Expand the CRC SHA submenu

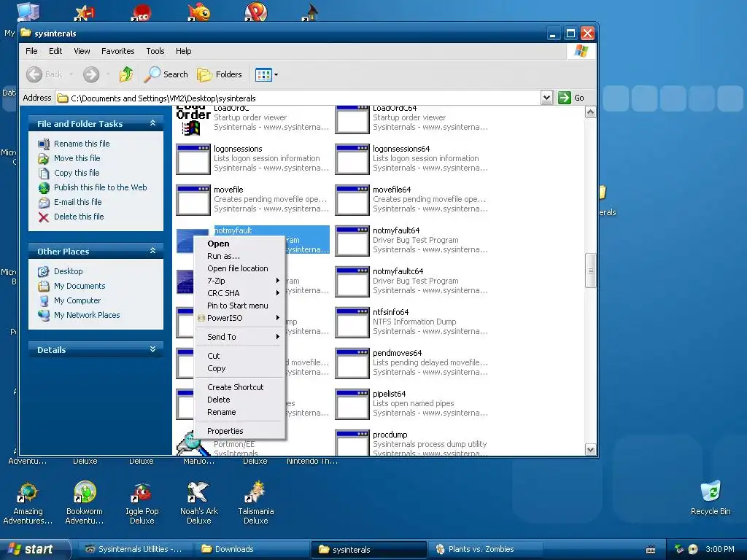(239, 293)
